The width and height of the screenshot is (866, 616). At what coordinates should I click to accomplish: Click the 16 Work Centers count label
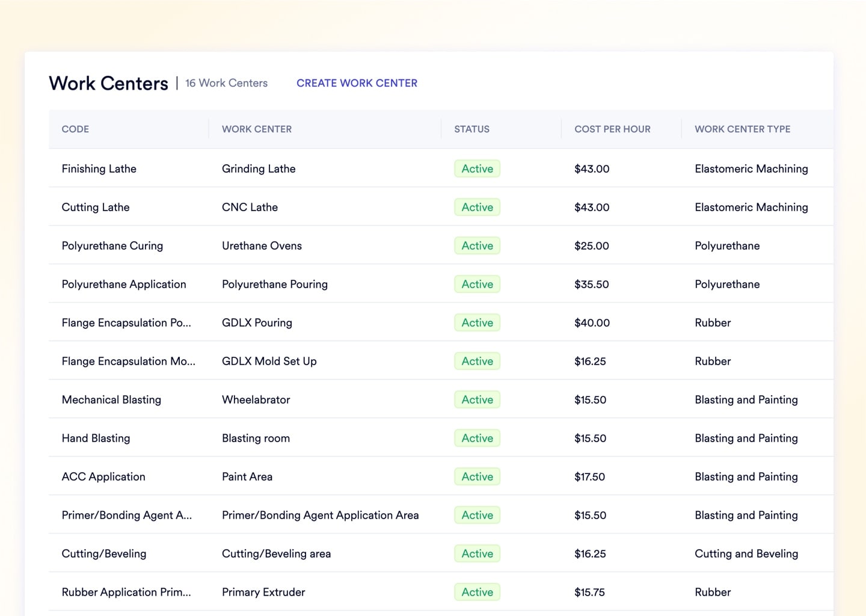(x=226, y=83)
